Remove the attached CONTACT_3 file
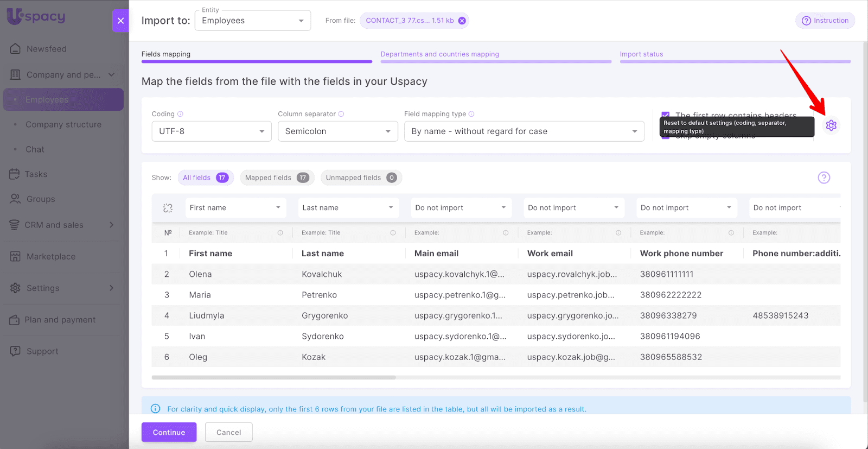This screenshot has width=868, height=449. click(x=462, y=21)
